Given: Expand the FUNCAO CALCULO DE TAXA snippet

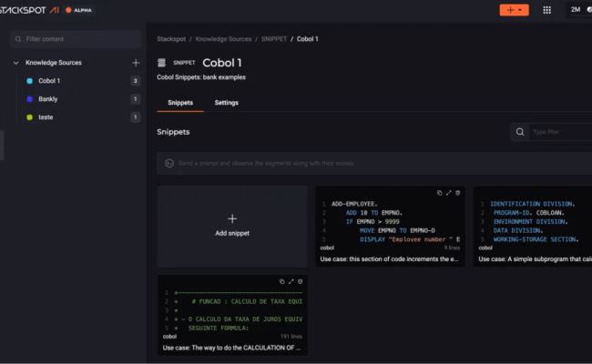Looking at the screenshot, I should pyautogui.click(x=291, y=282).
